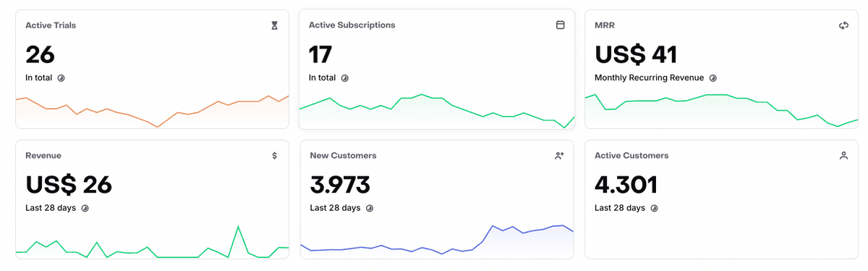Click info icon next to Monthly Recurring Revenue
The height and width of the screenshot is (271, 868).
point(712,78)
